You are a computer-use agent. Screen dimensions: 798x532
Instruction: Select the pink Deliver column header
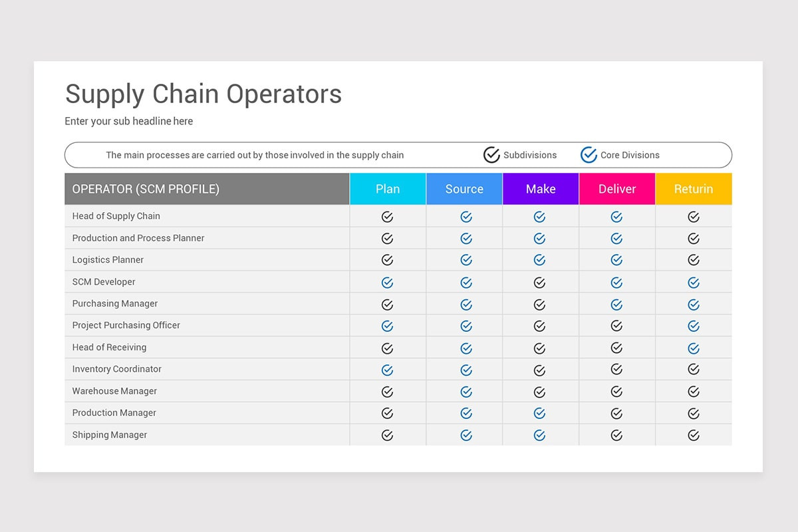(617, 189)
